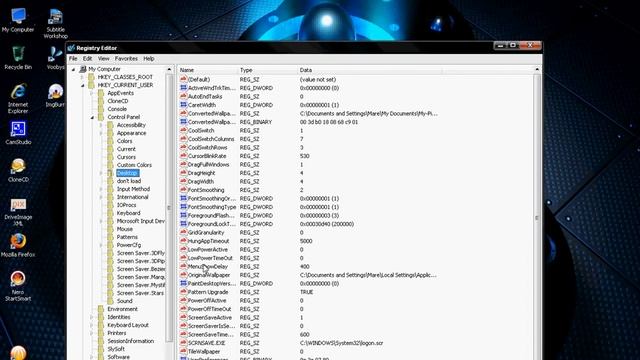Viewport: 640px width, 360px height.
Task: Select the ActiveWndTrkTimeout DWORD icon
Action: click(183, 88)
